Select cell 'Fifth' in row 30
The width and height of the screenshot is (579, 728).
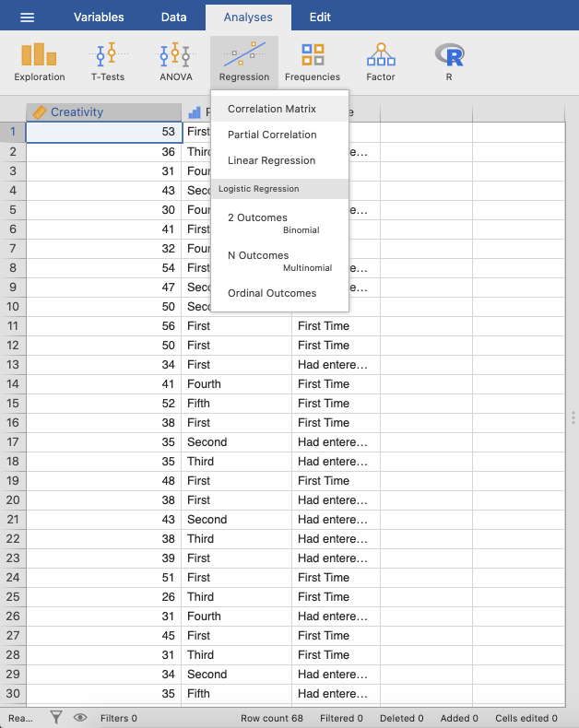[237, 693]
